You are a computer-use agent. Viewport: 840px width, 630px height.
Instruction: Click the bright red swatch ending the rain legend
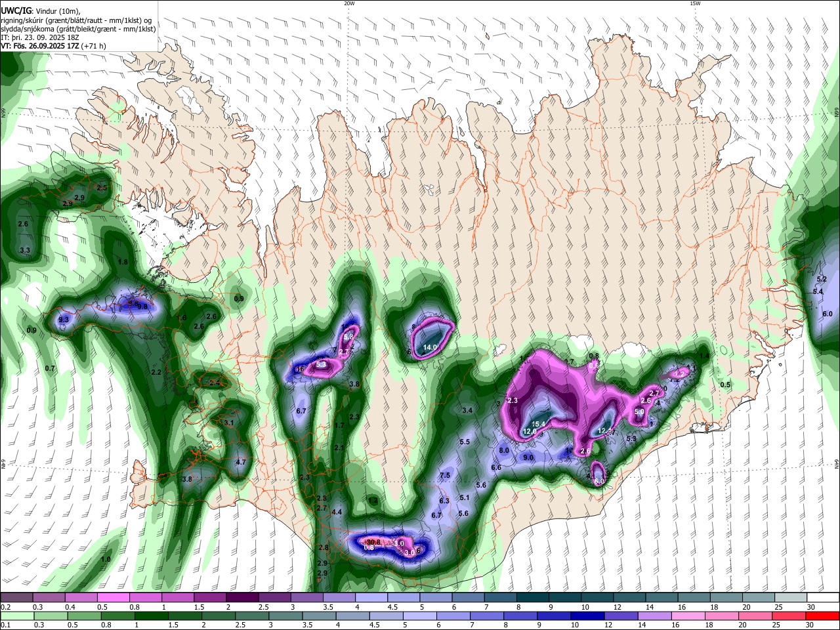pos(822,616)
